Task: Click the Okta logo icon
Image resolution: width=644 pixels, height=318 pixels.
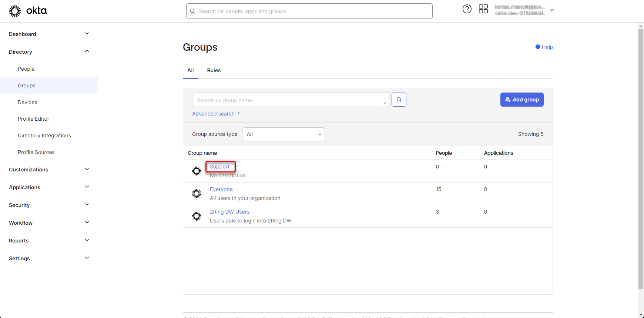Action: (15, 11)
